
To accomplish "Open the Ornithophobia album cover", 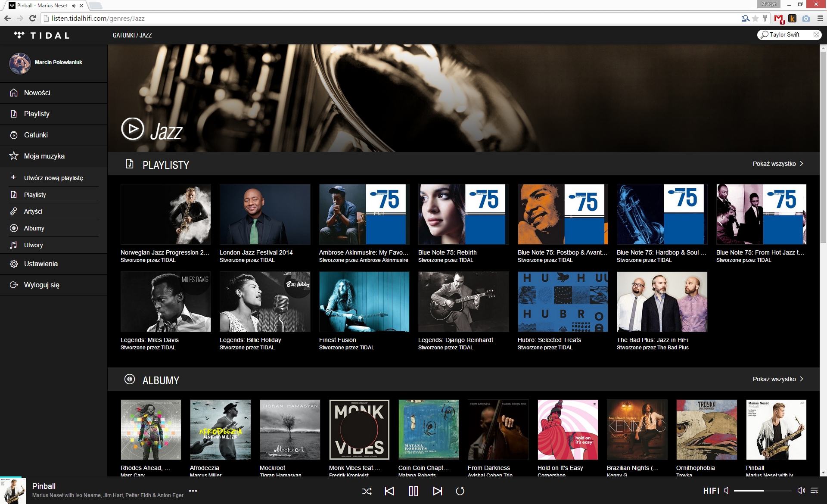I will (x=706, y=430).
